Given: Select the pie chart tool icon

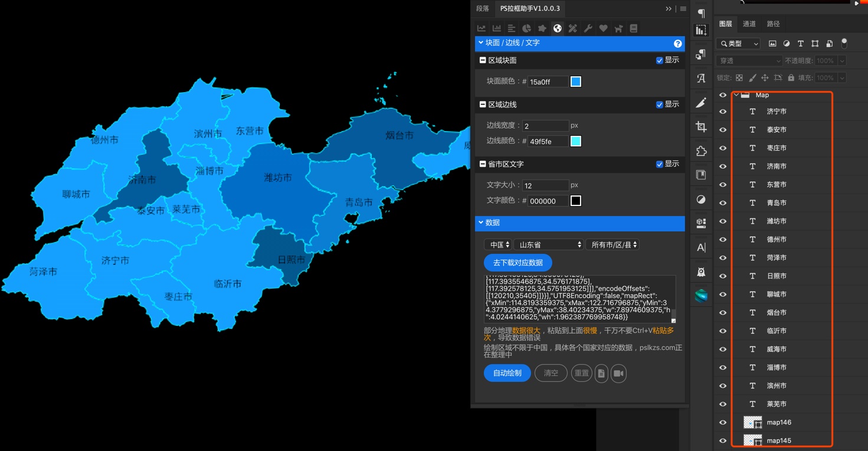Looking at the screenshot, I should tap(526, 28).
